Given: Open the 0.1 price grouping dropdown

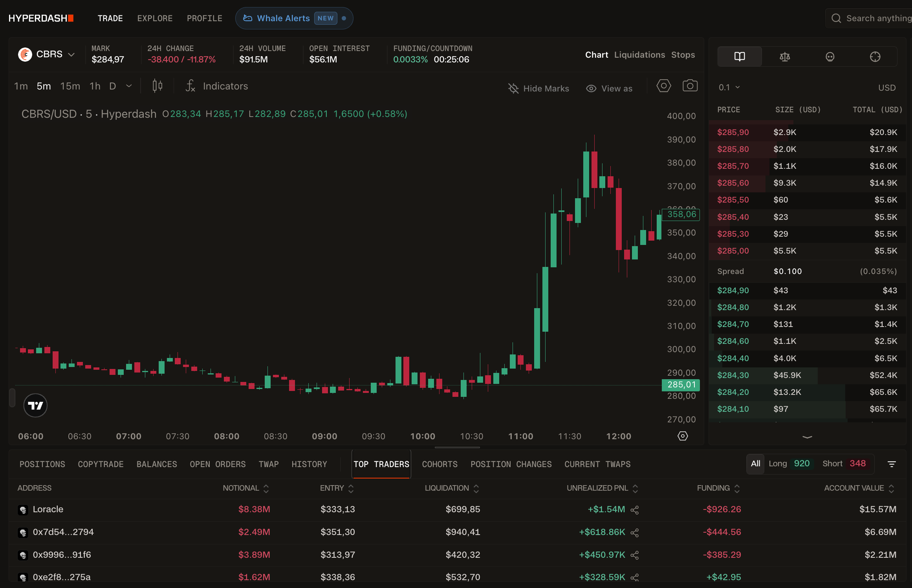Looking at the screenshot, I should [729, 87].
